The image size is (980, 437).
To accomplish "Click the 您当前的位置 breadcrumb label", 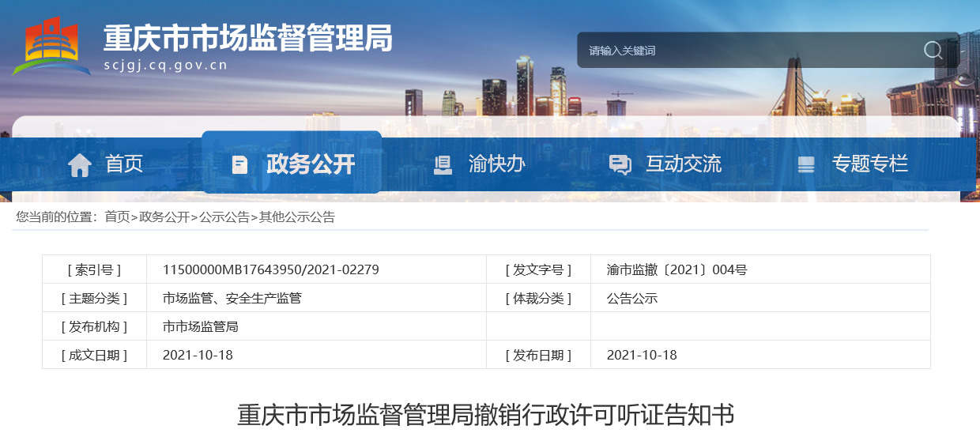I will [56, 217].
